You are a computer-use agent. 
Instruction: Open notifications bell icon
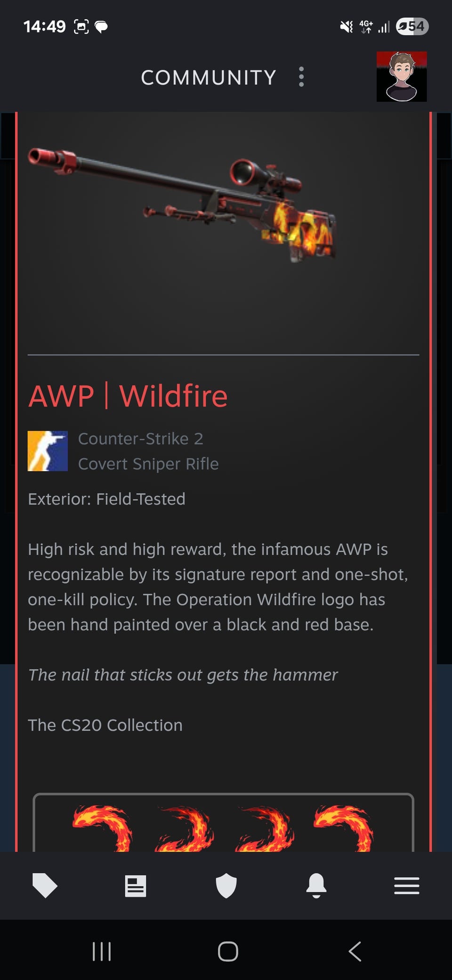click(316, 885)
